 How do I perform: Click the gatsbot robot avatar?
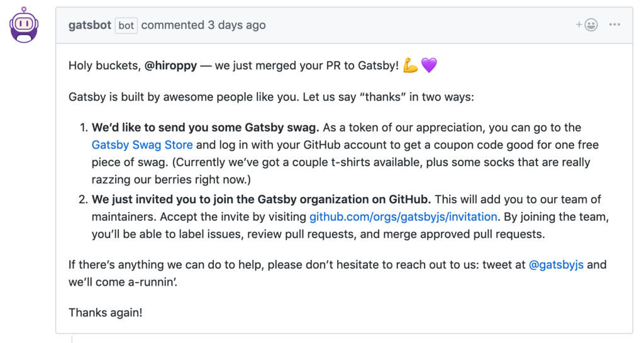24,25
